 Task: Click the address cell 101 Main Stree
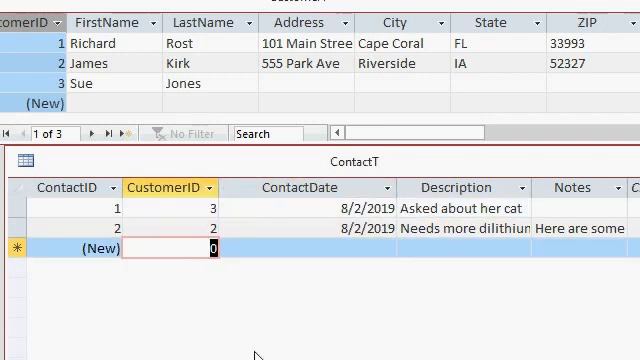[x=307, y=43]
